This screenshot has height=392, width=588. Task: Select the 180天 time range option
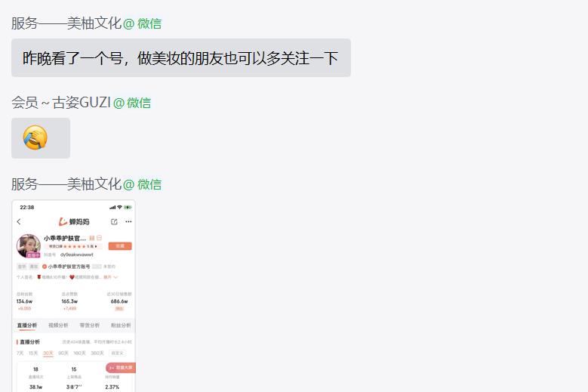(79, 353)
